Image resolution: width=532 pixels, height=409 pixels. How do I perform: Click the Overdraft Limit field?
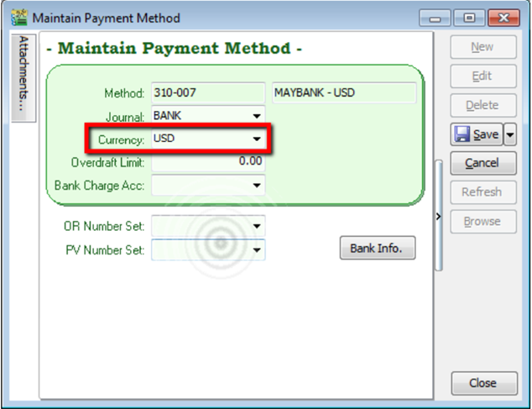pyautogui.click(x=208, y=161)
